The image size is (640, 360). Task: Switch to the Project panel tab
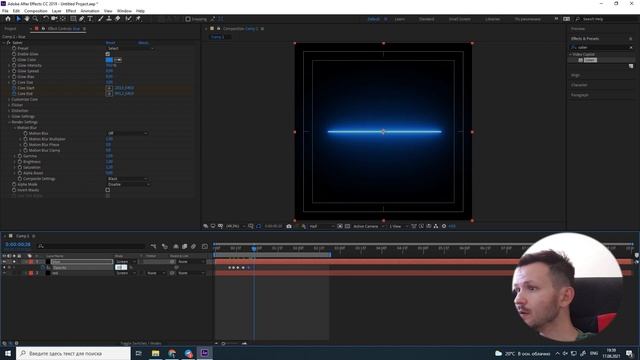[x=11, y=29]
